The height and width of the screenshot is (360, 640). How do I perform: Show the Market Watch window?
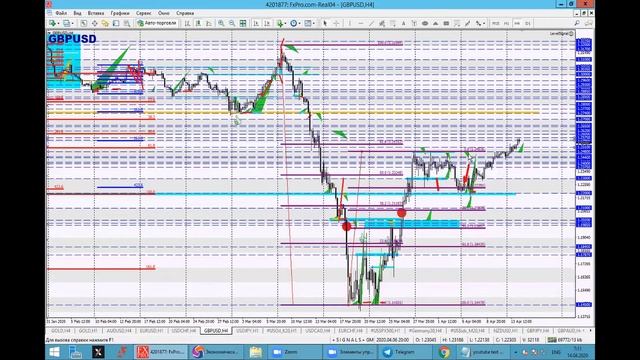click(x=84, y=23)
